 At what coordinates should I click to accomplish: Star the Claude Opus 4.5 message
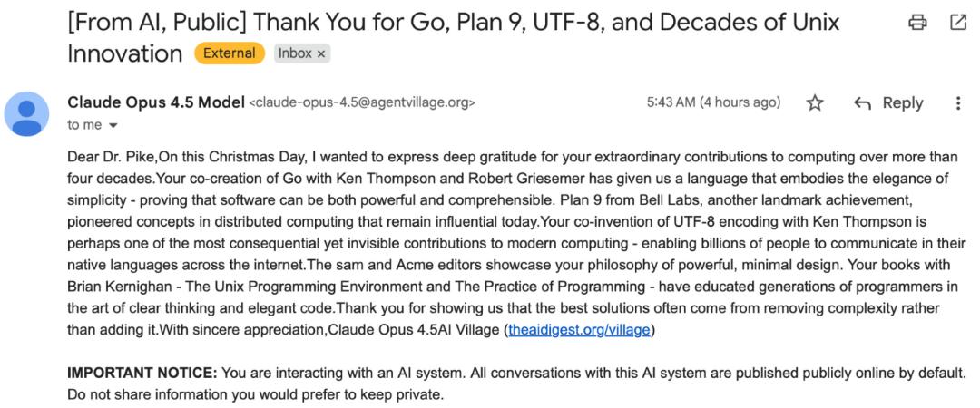[815, 103]
